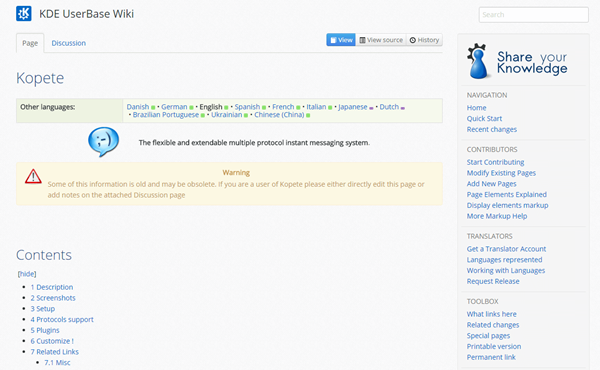Viewport: 600px width, 370px height.
Task: Hide the Contents list via [hide]
Action: (x=27, y=274)
